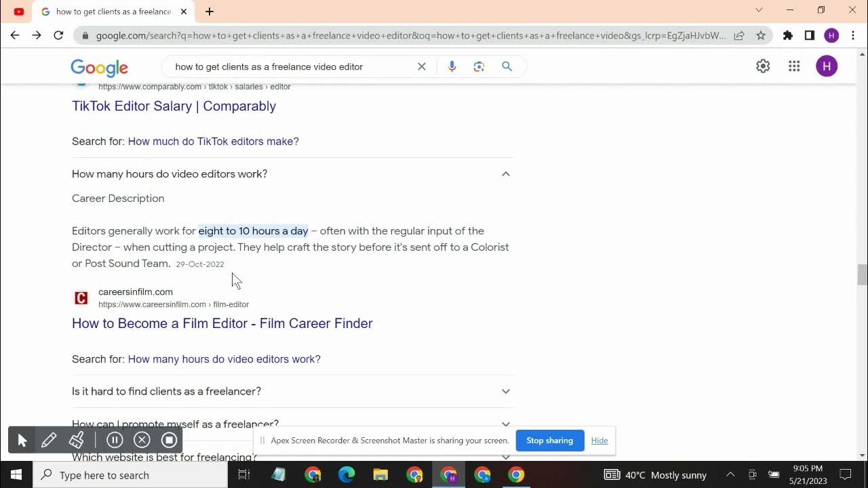This screenshot has height=488, width=868.
Task: Pause the screen recording
Action: (115, 441)
